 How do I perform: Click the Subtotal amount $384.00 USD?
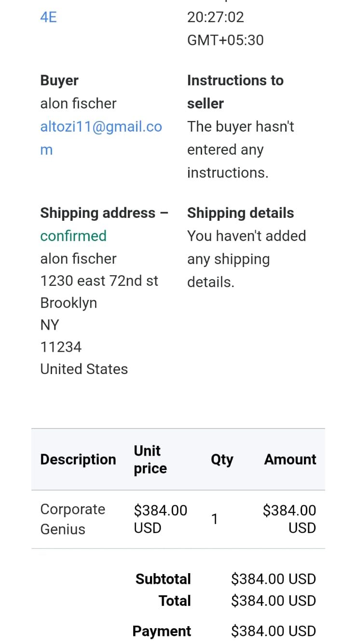(x=273, y=579)
